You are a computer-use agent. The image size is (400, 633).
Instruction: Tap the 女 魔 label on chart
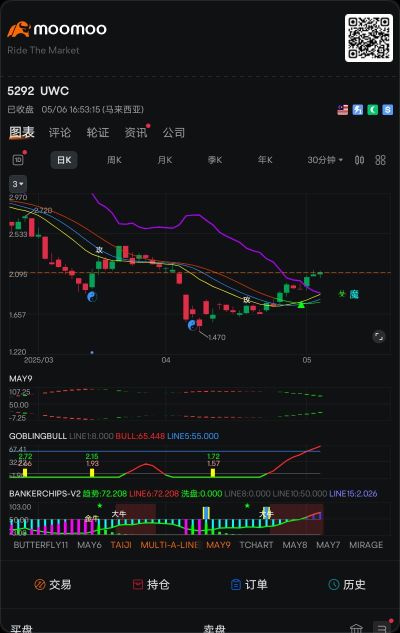[x=348, y=294]
